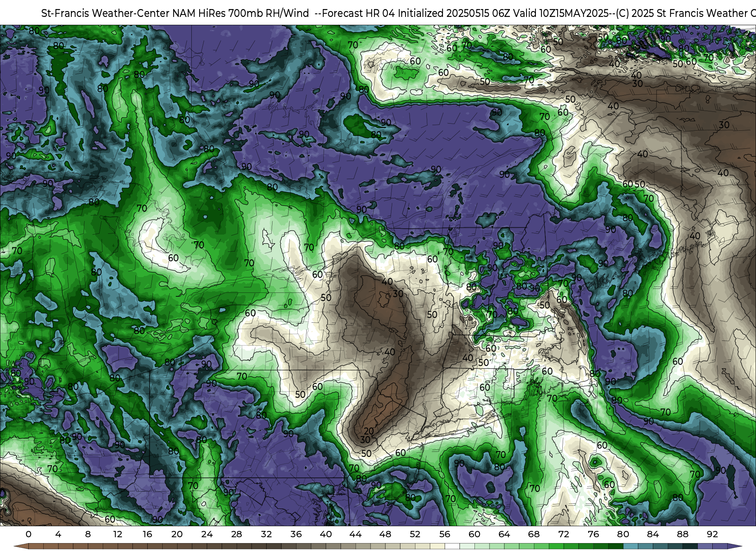The height and width of the screenshot is (551, 756).
Task: Click the colorbar tick label "84"
Action: click(653, 534)
